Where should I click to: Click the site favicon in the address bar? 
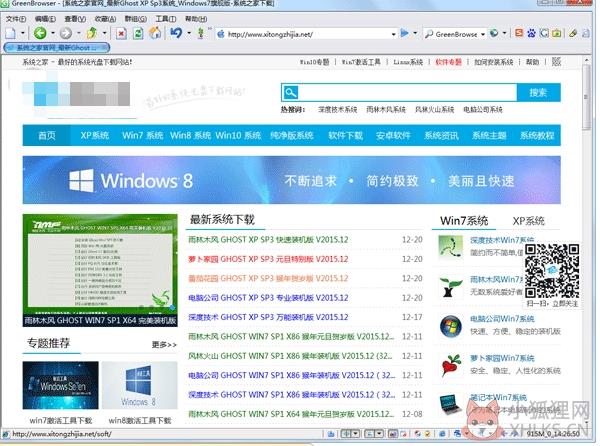tap(221, 34)
